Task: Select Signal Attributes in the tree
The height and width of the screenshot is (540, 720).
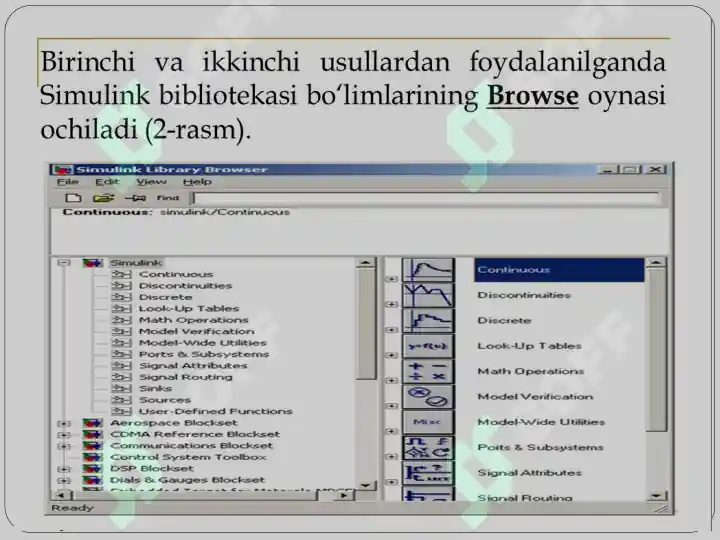Action: [193, 366]
